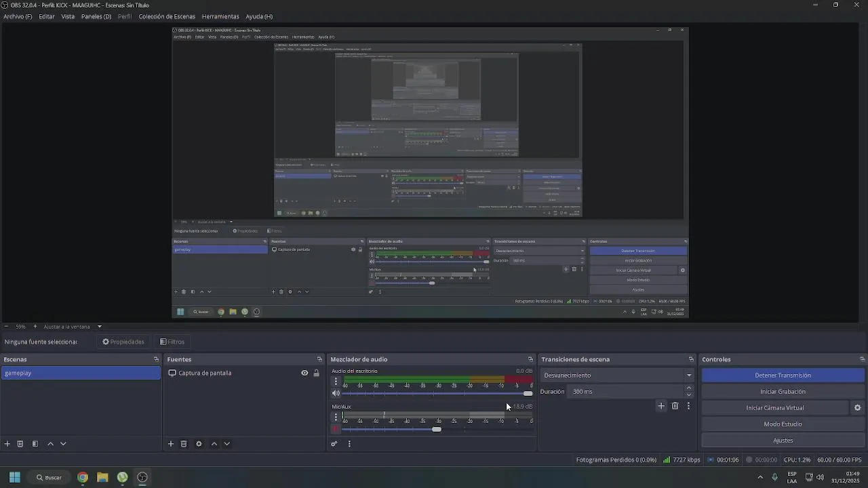Increase transition duration with the up arrow

pos(689,388)
